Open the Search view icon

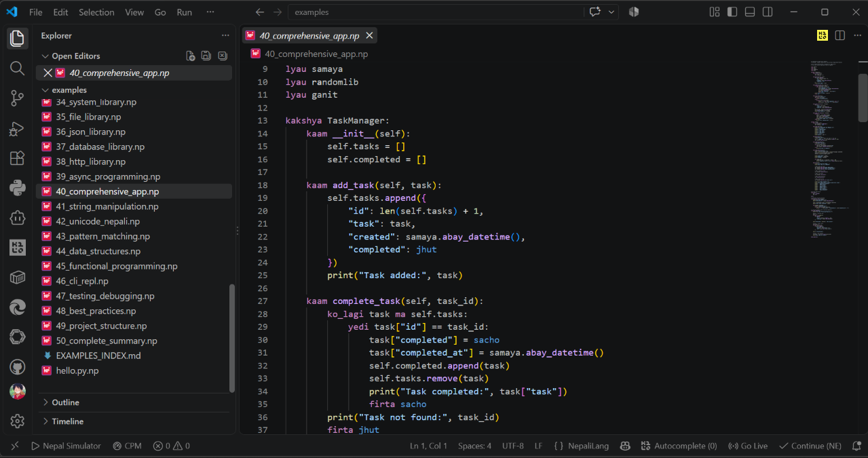coord(18,69)
